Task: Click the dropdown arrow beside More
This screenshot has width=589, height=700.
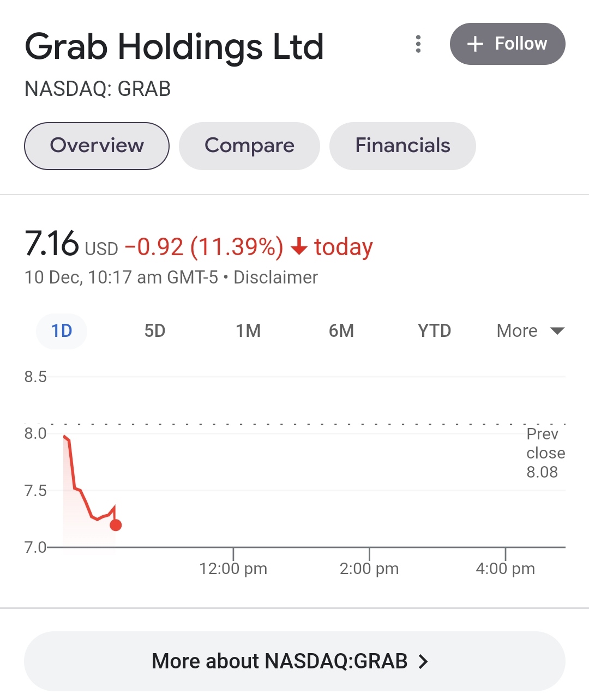Action: [557, 331]
